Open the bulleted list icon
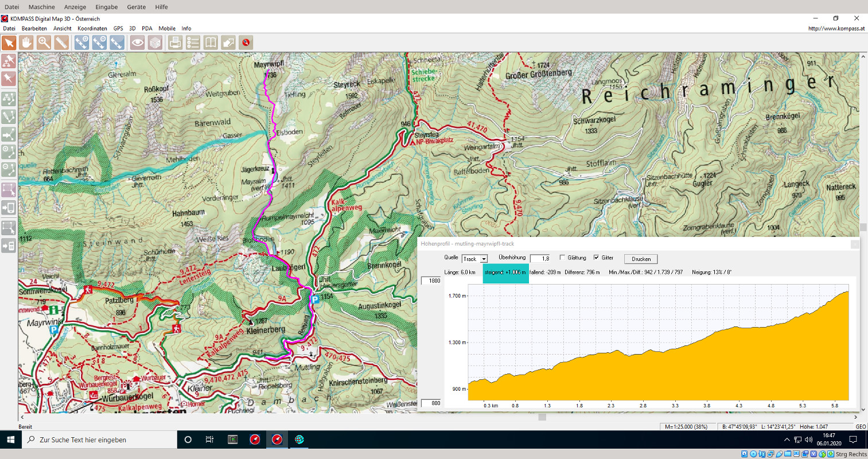The height and width of the screenshot is (459, 868). click(193, 42)
